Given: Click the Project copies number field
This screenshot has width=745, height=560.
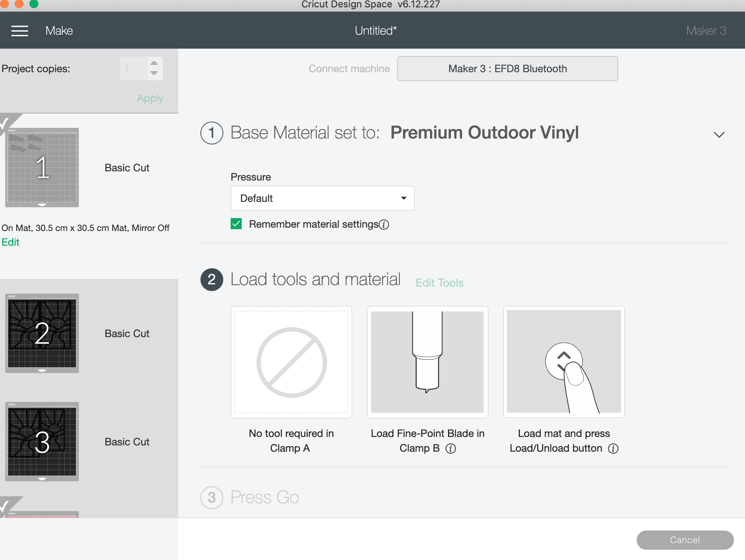Looking at the screenshot, I should tap(134, 69).
